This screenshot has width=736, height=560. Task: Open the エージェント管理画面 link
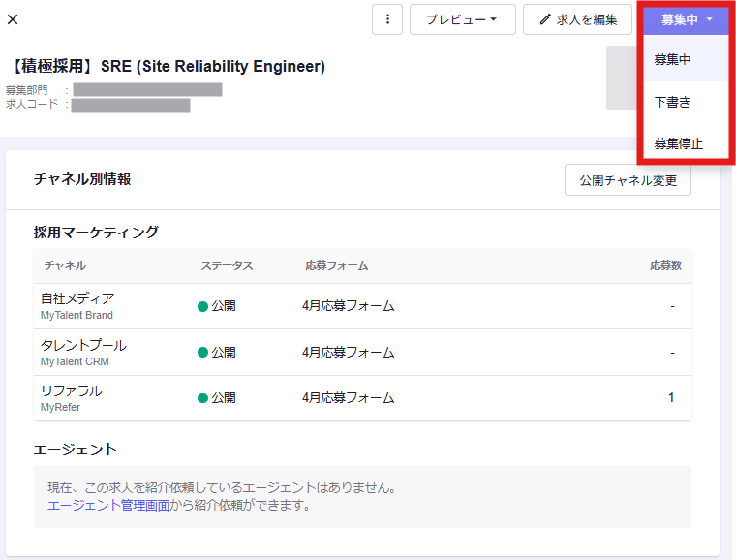coord(108,505)
